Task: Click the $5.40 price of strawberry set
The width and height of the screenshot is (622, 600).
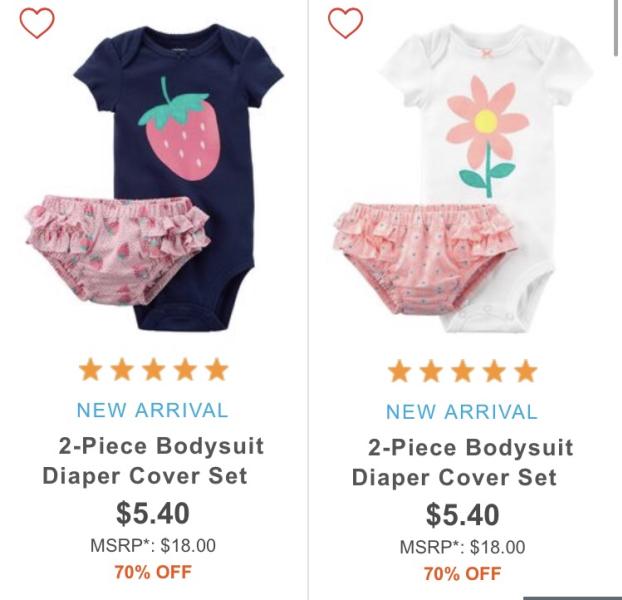Action: 153,513
